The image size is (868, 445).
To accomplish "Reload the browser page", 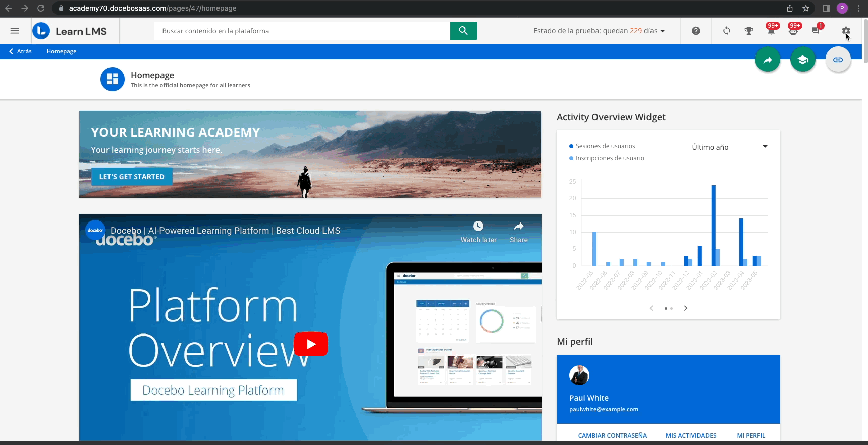I will point(41,8).
